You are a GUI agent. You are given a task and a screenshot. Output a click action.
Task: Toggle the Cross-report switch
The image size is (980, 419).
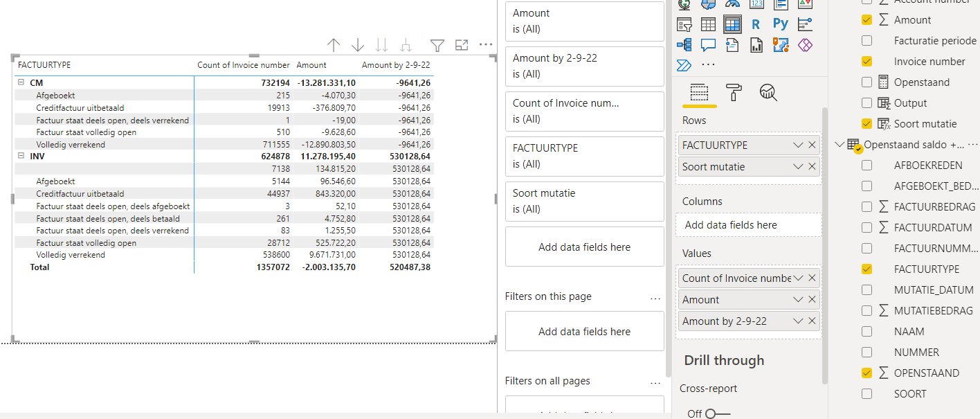(718, 413)
